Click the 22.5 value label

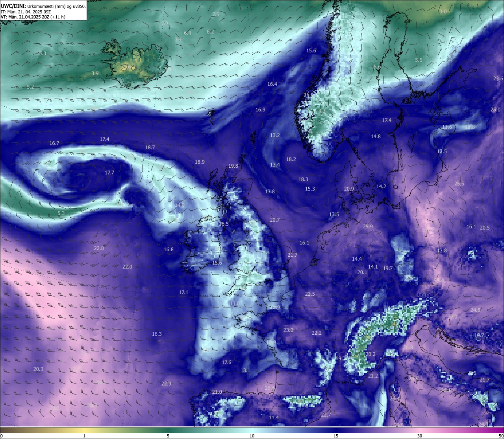(310, 294)
